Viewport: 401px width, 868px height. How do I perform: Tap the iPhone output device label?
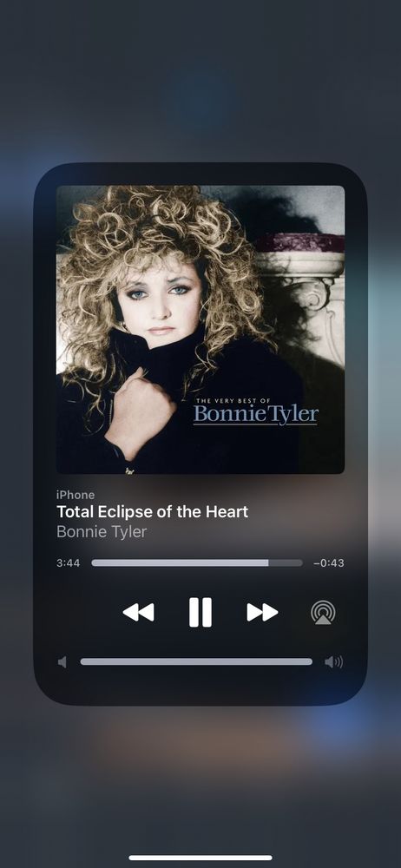pyautogui.click(x=76, y=495)
